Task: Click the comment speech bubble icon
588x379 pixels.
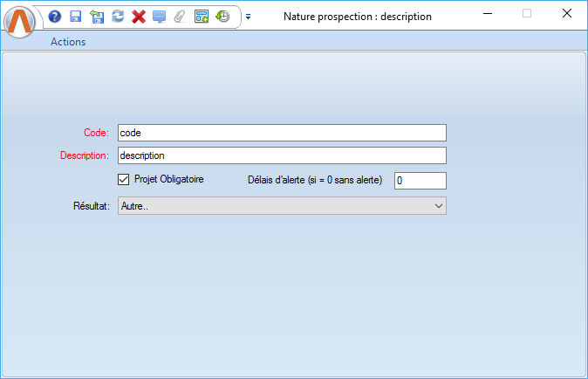Action: (x=159, y=17)
